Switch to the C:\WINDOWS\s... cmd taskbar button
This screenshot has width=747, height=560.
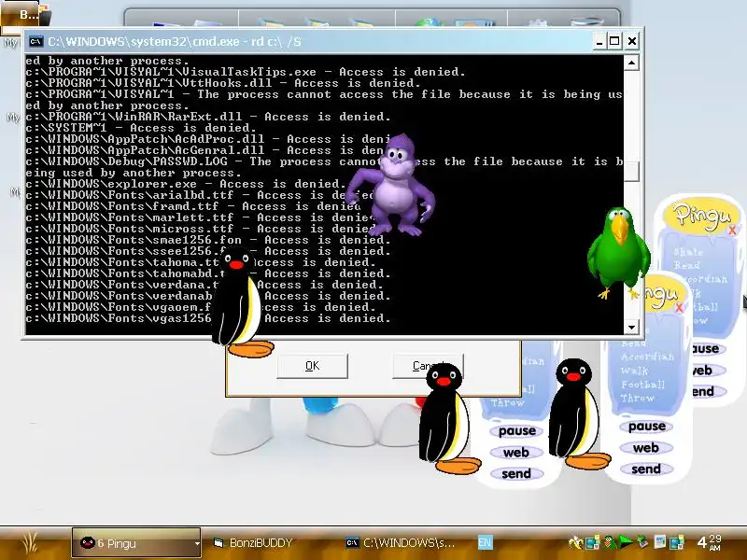[401, 543]
